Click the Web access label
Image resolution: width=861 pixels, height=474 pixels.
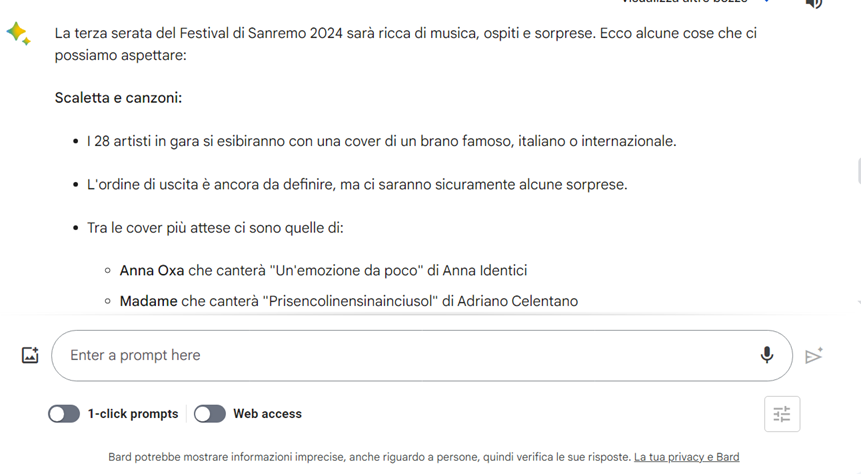tap(267, 414)
